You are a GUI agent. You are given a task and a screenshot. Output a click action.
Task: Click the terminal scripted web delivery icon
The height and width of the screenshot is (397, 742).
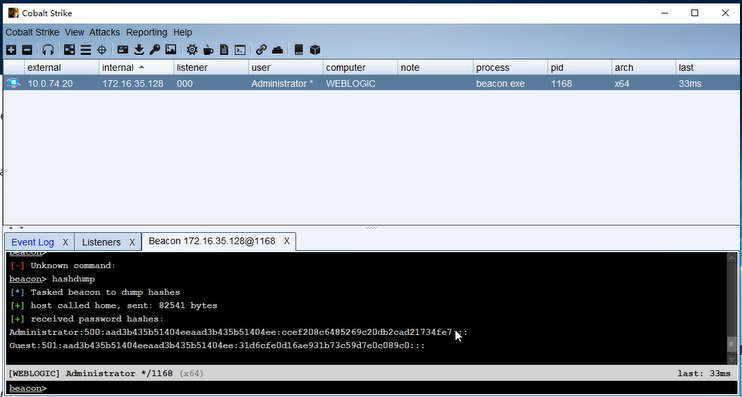pos(240,50)
